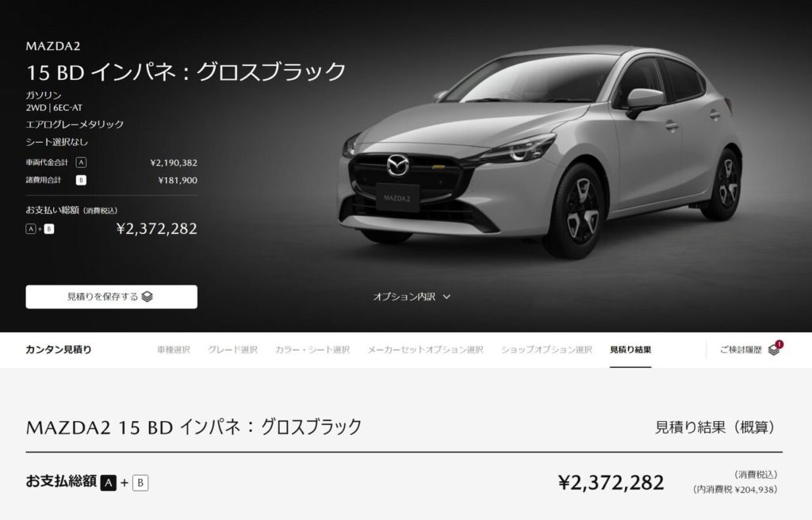Expand the オプション内訳 chevron
This screenshot has height=520, width=812.
click(446, 297)
